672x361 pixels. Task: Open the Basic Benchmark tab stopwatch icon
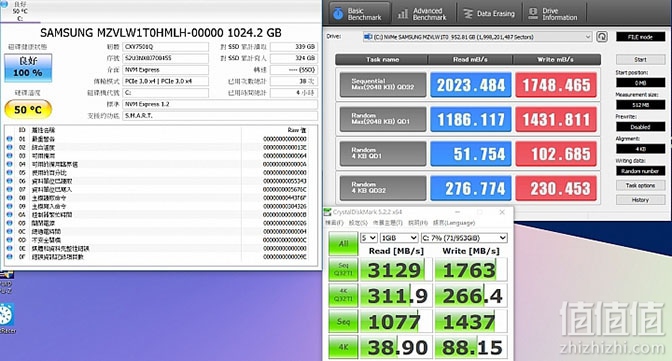(338, 14)
